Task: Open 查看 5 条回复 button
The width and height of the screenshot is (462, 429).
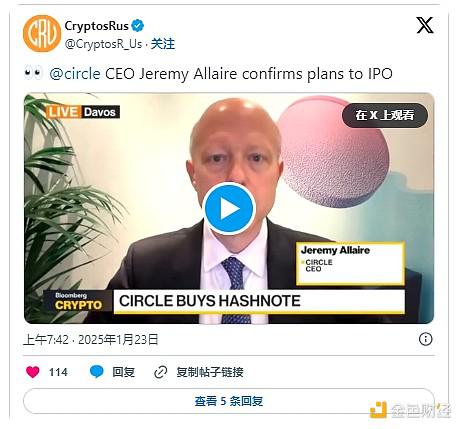Action: pyautogui.click(x=229, y=401)
